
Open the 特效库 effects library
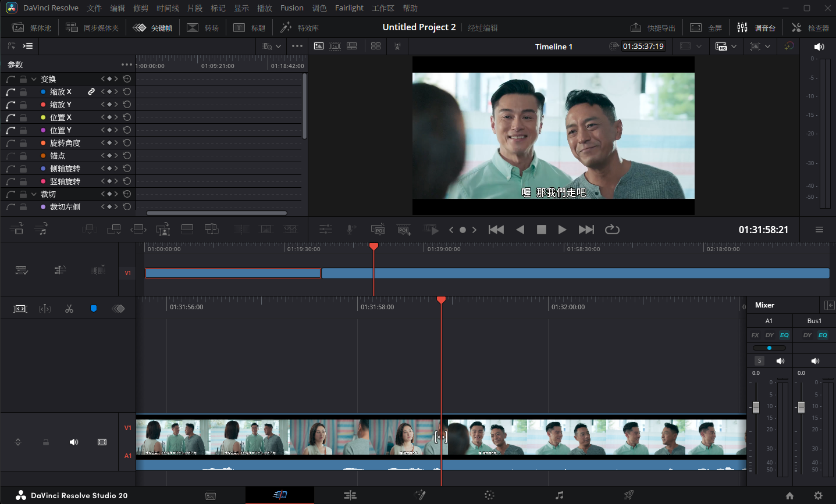(300, 27)
